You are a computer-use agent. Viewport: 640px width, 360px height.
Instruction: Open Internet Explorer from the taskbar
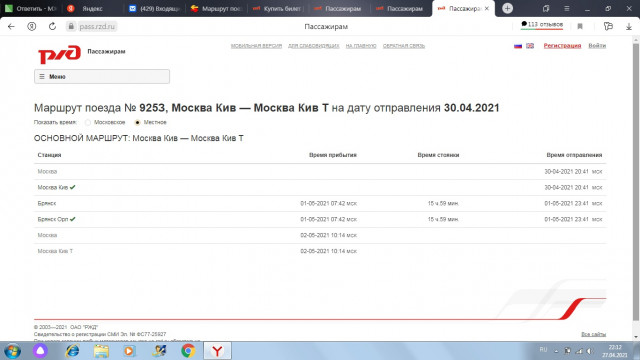point(73,351)
